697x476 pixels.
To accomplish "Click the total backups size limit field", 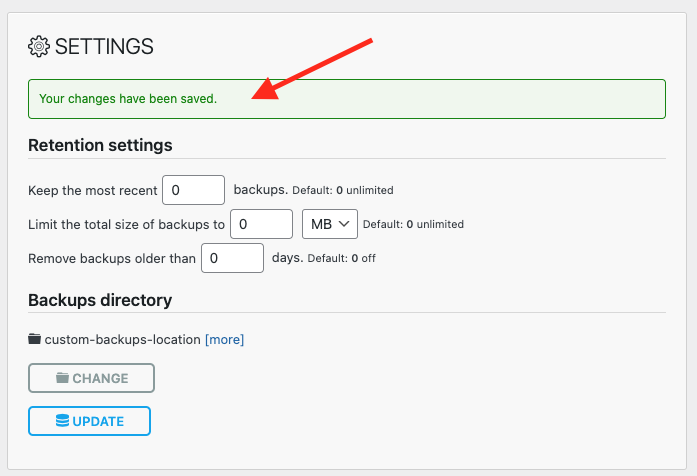I will coord(261,224).
